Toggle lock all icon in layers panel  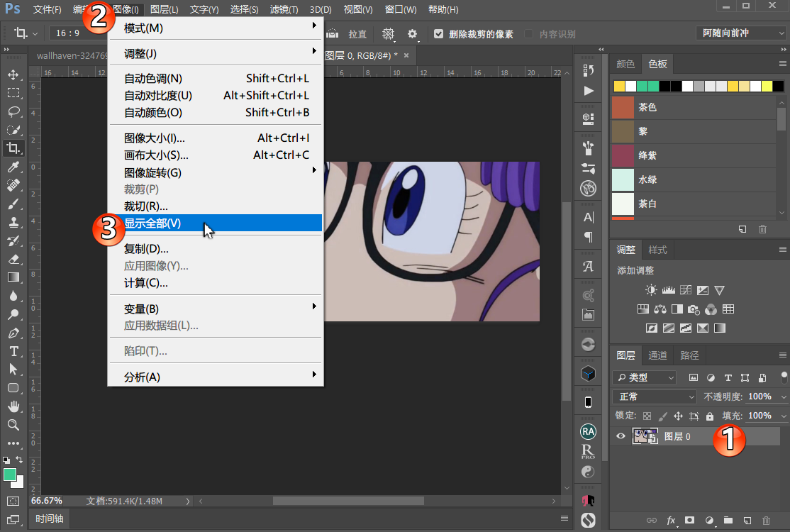710,416
